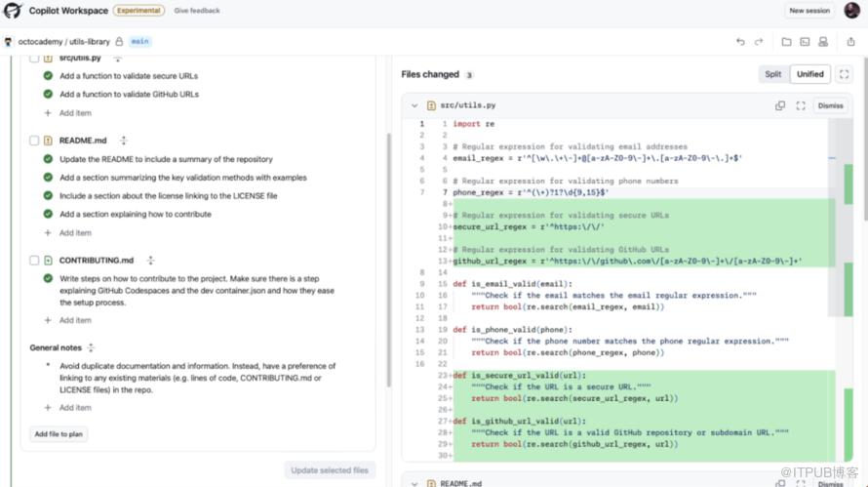
Task: Click the Give feedback link
Action: coord(197,11)
